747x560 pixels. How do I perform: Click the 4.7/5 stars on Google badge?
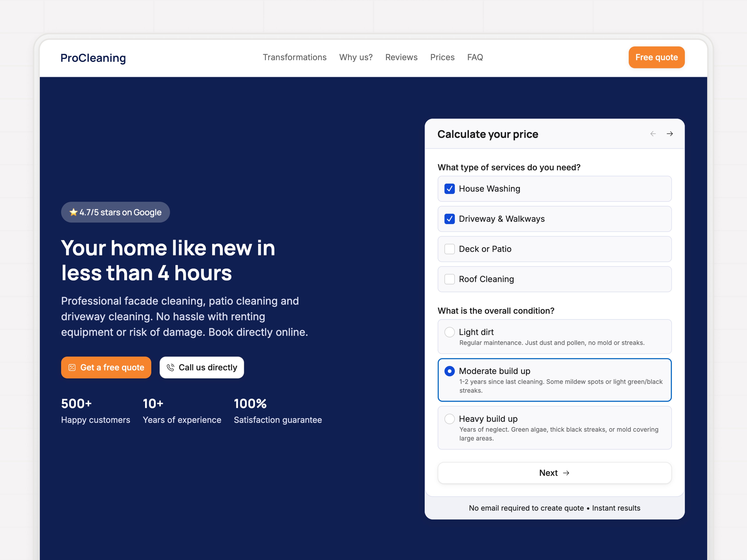pyautogui.click(x=115, y=212)
